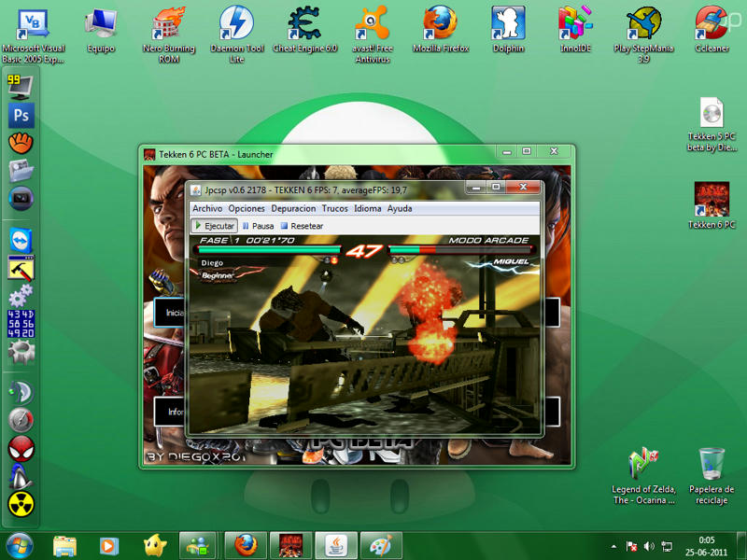Screen dimensions: 747x560
Task: Select the Ccleaner desktop shortcut
Action: pyautogui.click(x=712, y=31)
